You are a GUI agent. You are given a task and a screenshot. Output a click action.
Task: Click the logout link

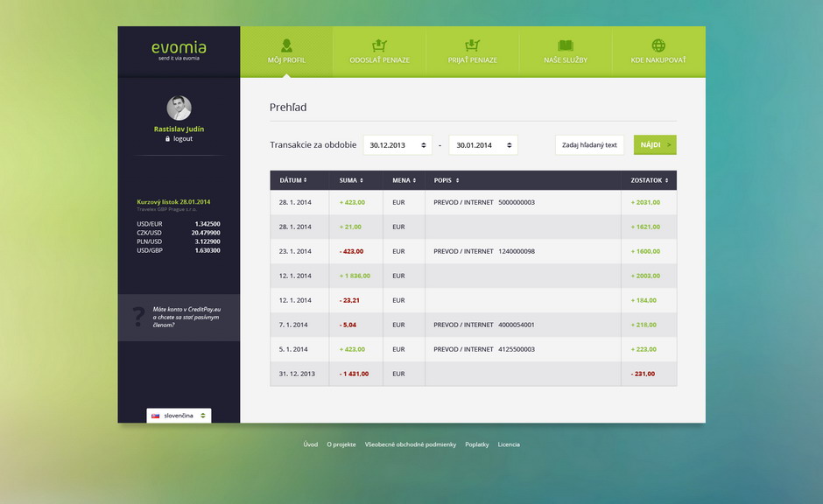pyautogui.click(x=183, y=139)
